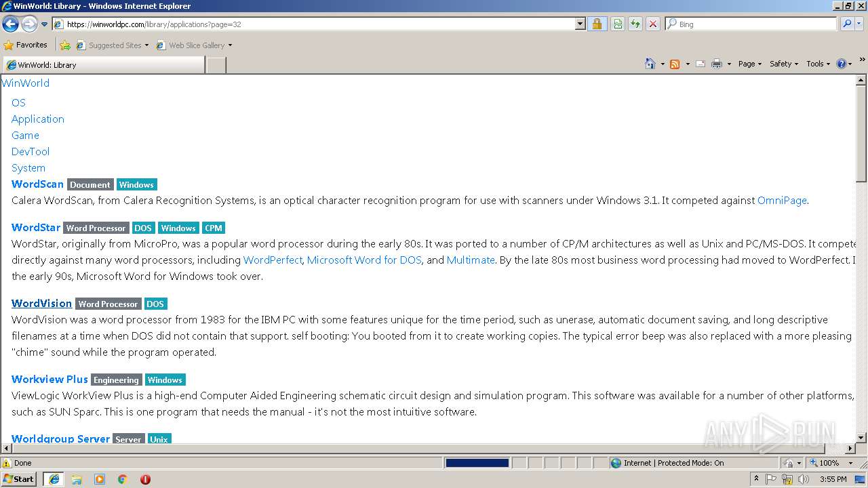Open the RSS Feeds icon
Screen dimensions: 868x488
[675, 64]
